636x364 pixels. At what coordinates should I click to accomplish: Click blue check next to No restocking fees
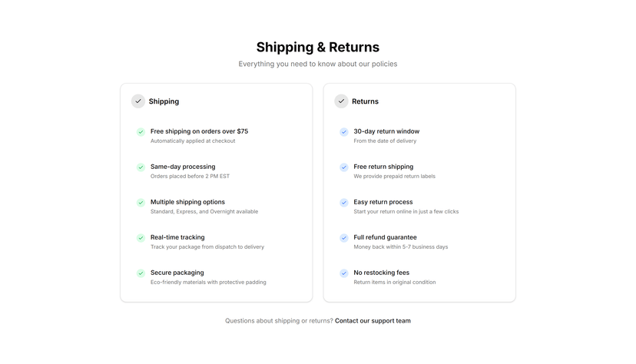344,273
